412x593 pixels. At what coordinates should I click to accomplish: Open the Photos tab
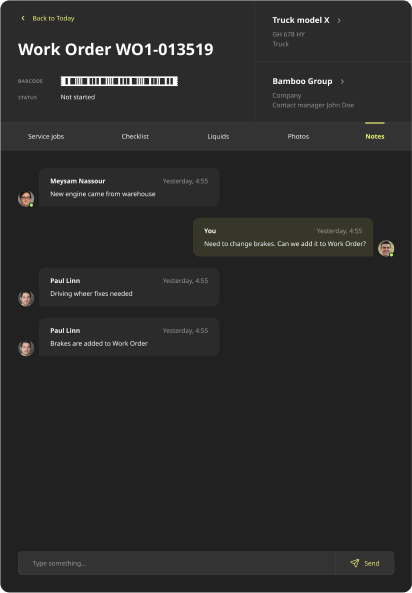[x=298, y=137]
